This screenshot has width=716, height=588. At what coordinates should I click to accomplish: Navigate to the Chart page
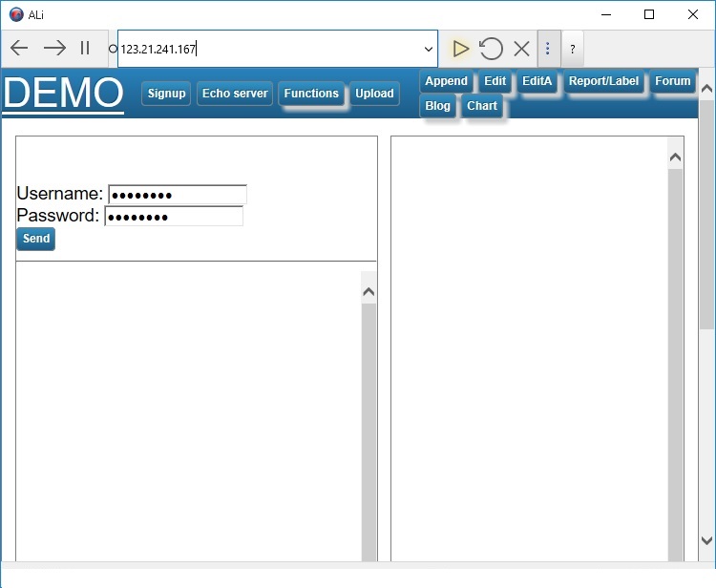click(482, 106)
